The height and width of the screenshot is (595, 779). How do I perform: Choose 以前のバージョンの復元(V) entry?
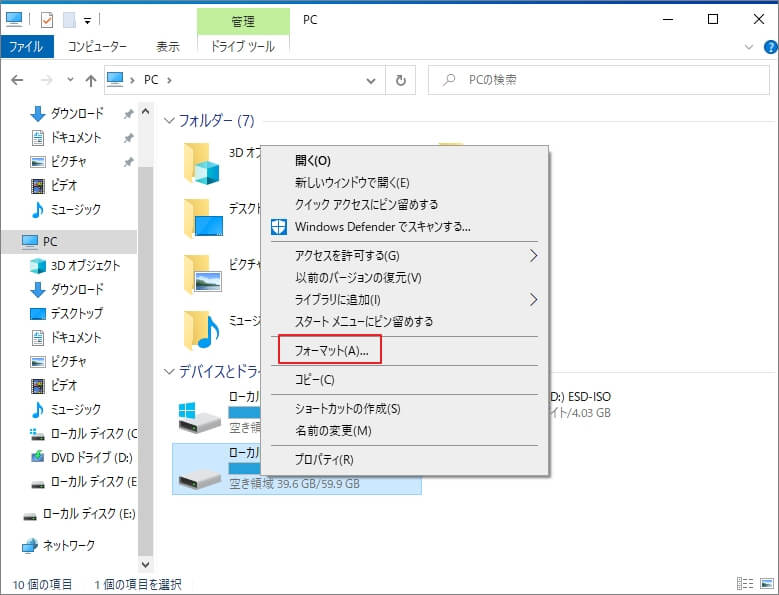(358, 278)
